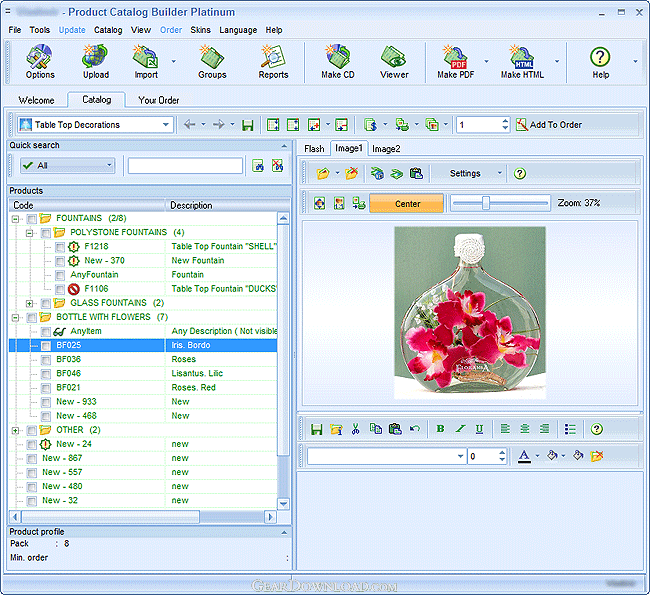
Task: Tick the checkbox next to BF025
Action: coord(46,346)
